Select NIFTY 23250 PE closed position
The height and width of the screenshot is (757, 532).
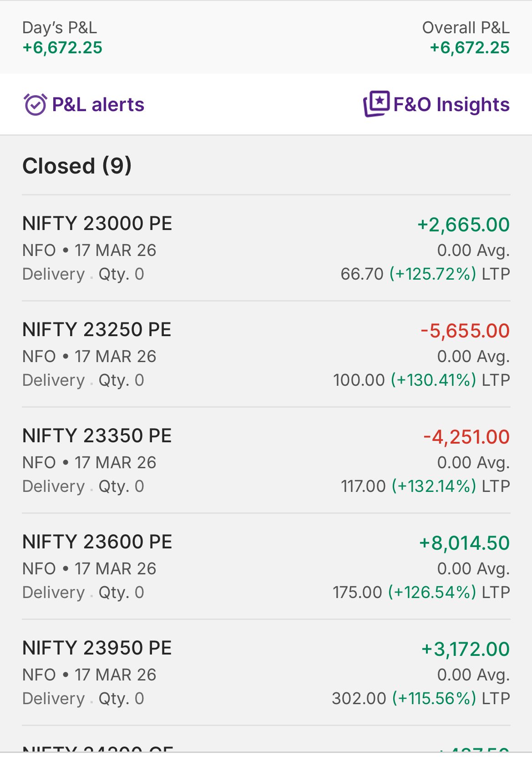click(x=97, y=330)
